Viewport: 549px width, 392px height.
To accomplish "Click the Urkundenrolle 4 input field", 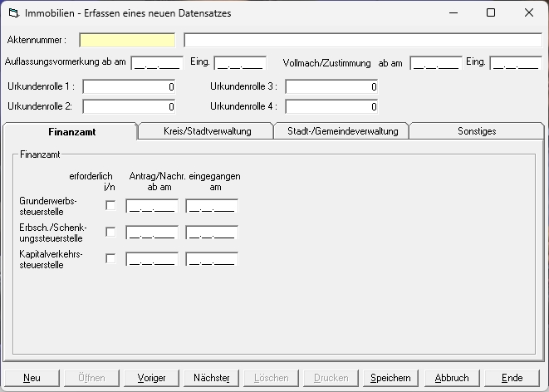I will point(331,106).
